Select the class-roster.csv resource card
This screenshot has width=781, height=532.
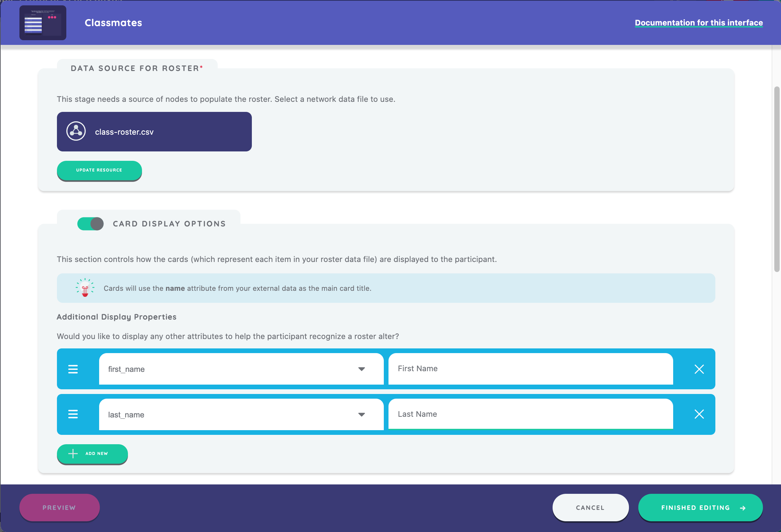[x=154, y=132]
